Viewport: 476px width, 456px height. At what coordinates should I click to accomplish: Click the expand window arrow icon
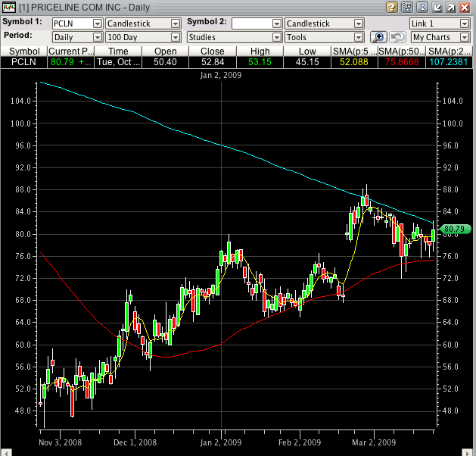coord(452,7)
